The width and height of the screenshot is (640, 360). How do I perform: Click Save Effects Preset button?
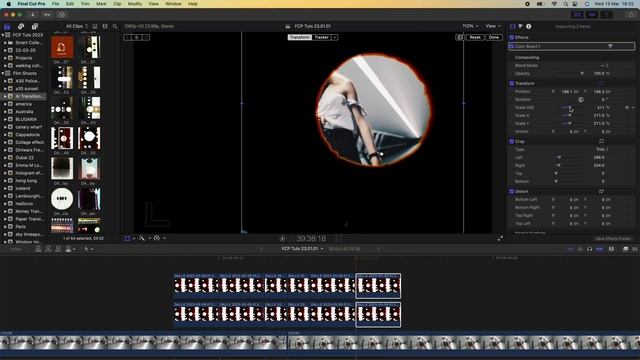[613, 239]
